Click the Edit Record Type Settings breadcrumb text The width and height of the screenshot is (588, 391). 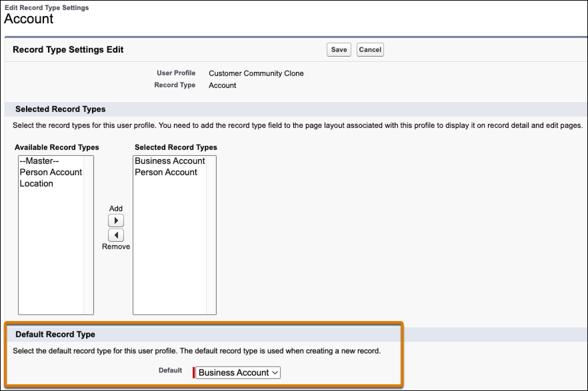point(47,8)
